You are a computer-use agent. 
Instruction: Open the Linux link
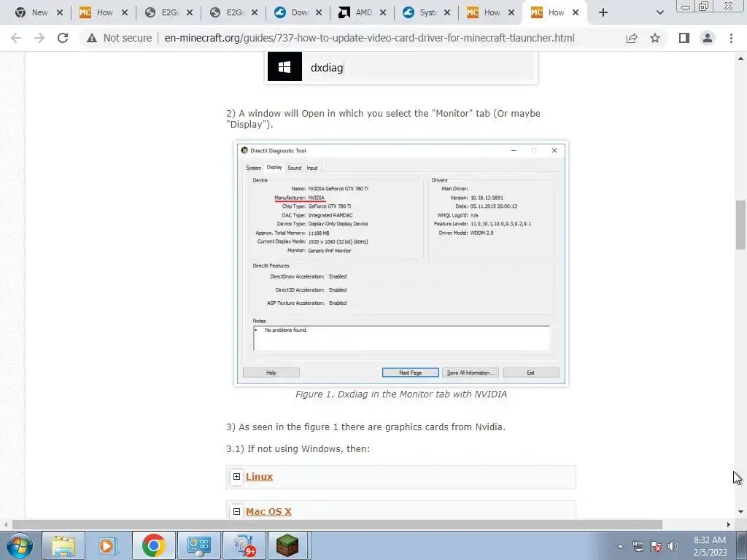(259, 477)
